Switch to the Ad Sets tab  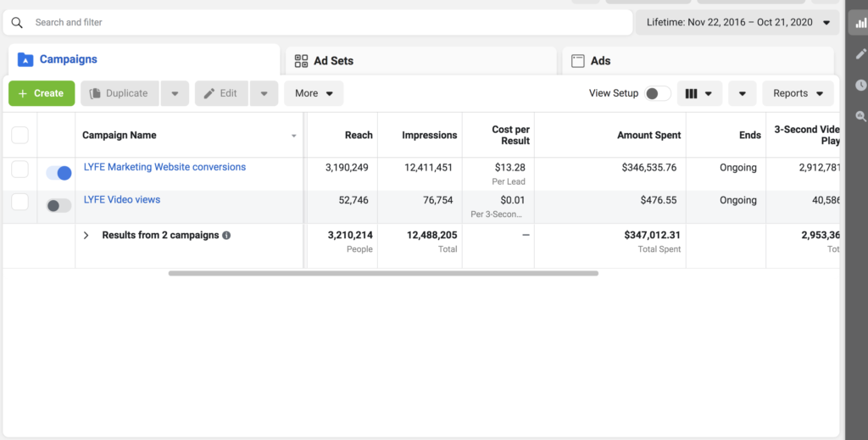point(333,61)
